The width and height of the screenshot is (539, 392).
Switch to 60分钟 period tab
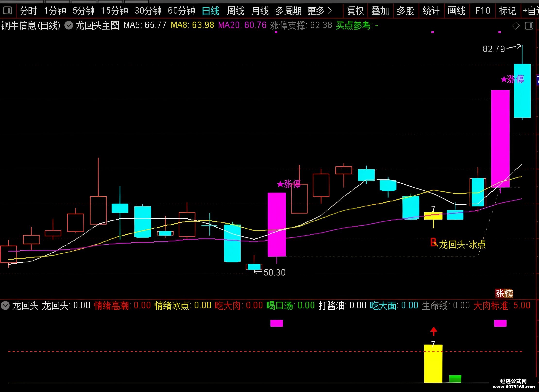181,11
